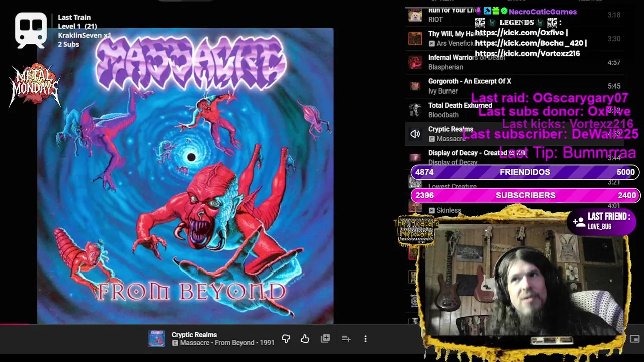Click the 4:57 duration of Infernal Warriors
Viewport: 644px width, 362px height.
coord(614,62)
